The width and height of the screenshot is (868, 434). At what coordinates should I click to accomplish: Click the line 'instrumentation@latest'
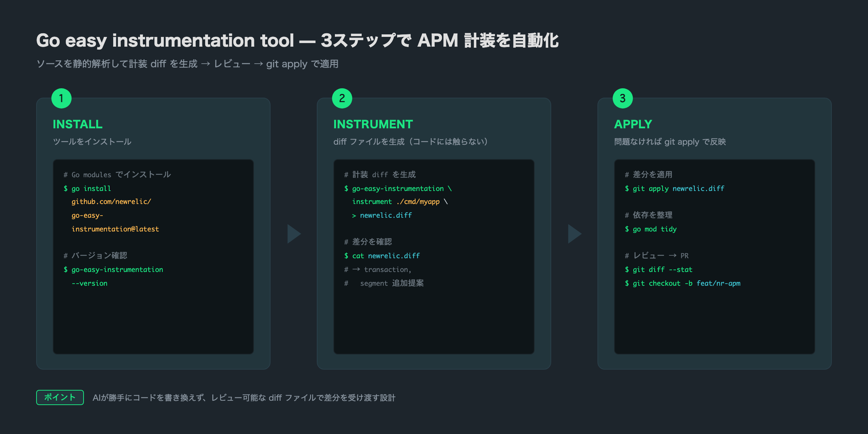coord(115,229)
